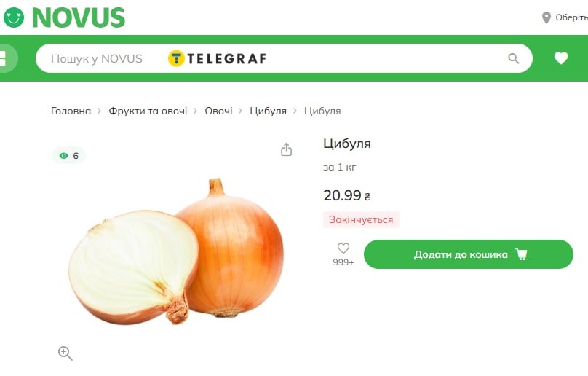
Task: Open the catalog grid menu icon
Action: coord(6,58)
